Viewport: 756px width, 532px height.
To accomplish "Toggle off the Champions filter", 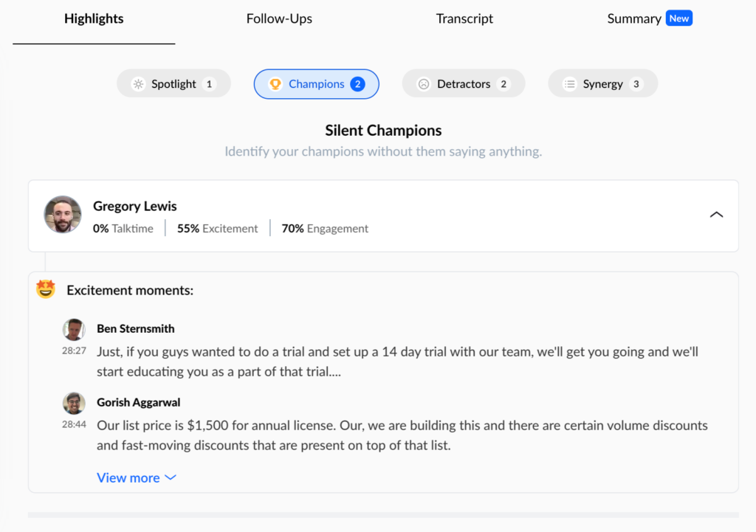I will 316,84.
